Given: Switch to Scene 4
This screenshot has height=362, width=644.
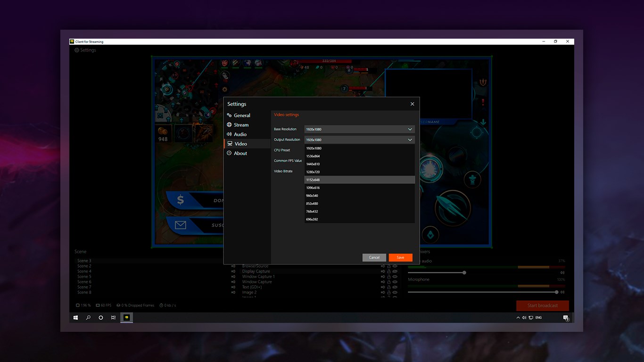Looking at the screenshot, I should (84, 271).
